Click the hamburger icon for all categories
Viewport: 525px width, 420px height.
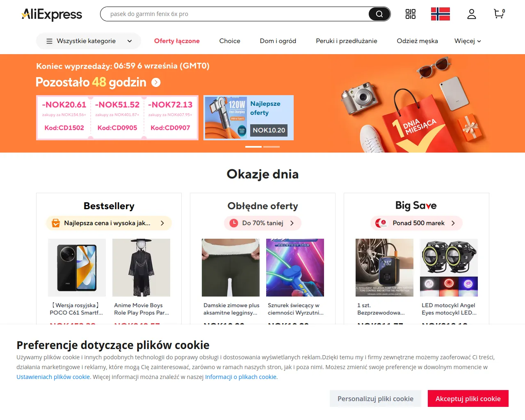point(49,41)
